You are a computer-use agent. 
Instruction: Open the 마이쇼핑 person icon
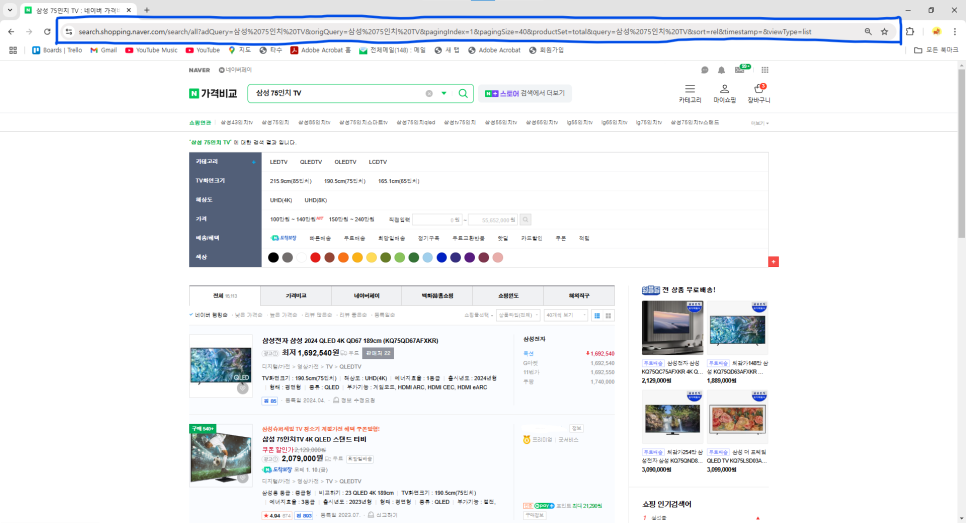(724, 89)
